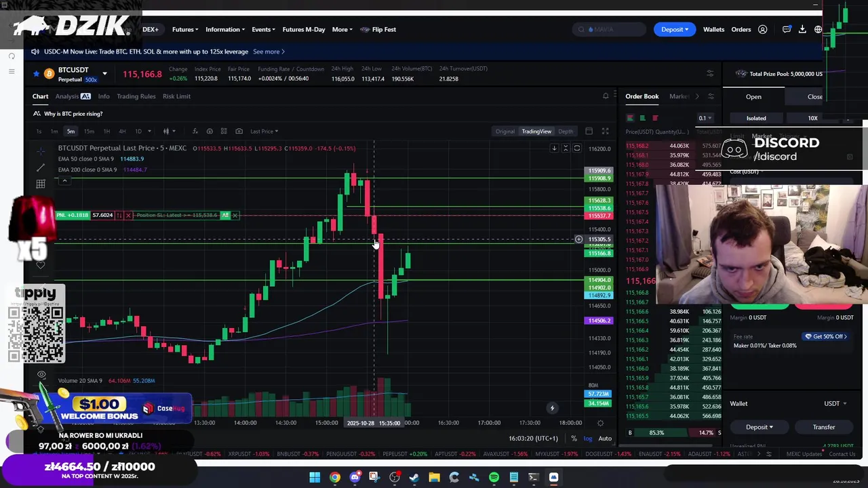Open the wallet USDT currency dropdown

(x=835, y=404)
